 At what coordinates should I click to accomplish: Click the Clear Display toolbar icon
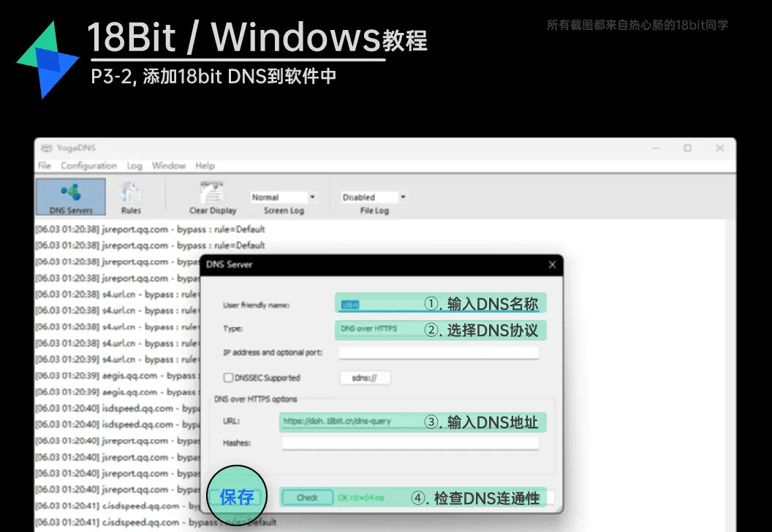[x=213, y=197]
